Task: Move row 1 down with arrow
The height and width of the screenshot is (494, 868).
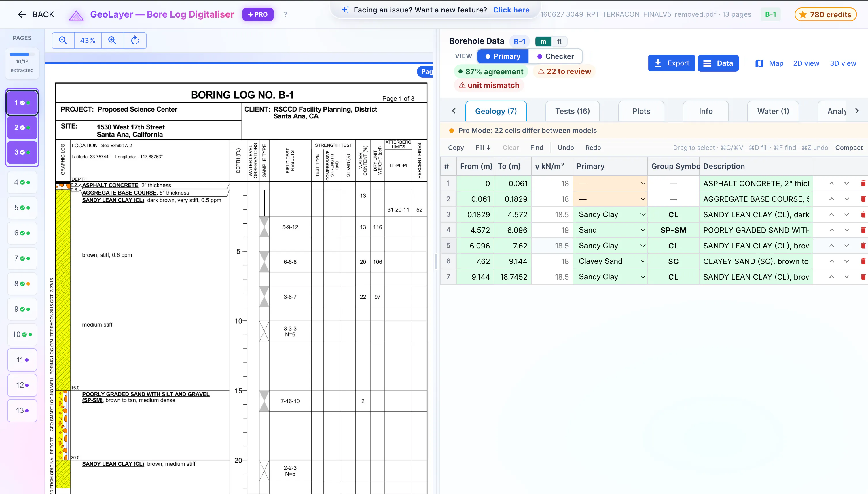Action: (x=846, y=183)
